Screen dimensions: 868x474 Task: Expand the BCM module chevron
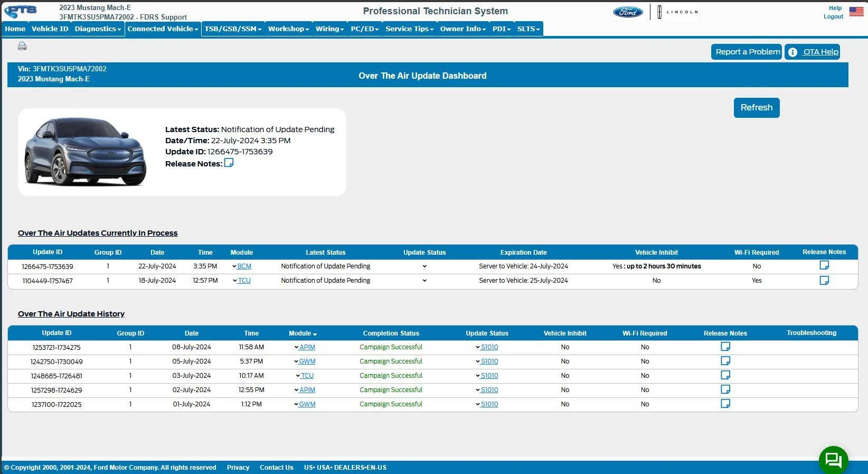click(234, 266)
